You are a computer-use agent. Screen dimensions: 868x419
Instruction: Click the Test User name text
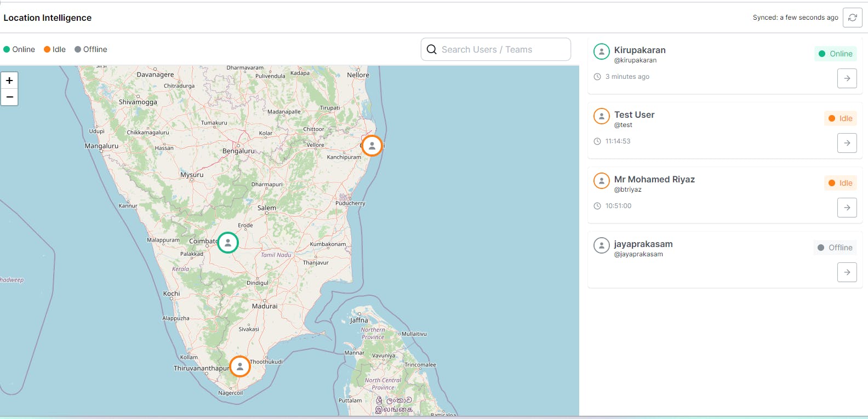[634, 114]
